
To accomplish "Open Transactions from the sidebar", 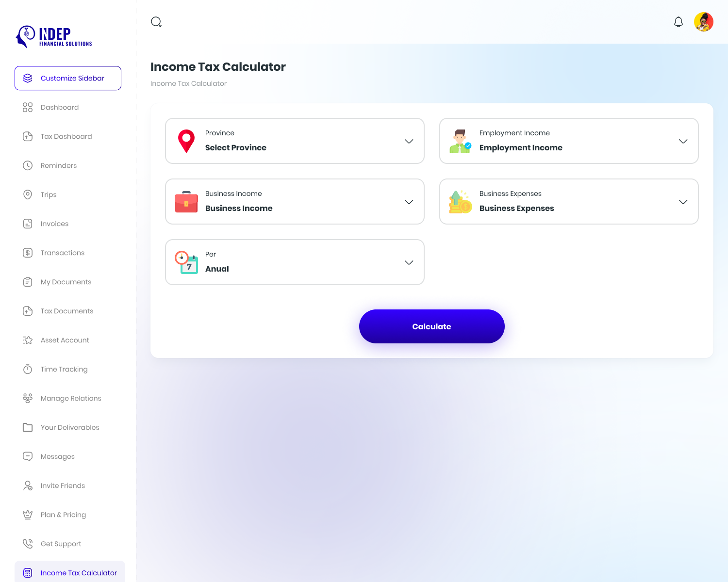I will pos(62,253).
